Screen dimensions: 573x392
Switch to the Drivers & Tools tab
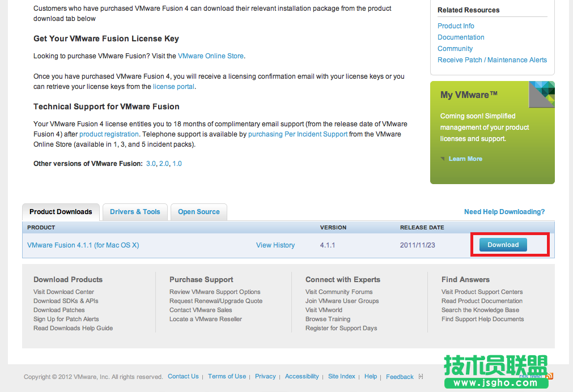(x=135, y=211)
